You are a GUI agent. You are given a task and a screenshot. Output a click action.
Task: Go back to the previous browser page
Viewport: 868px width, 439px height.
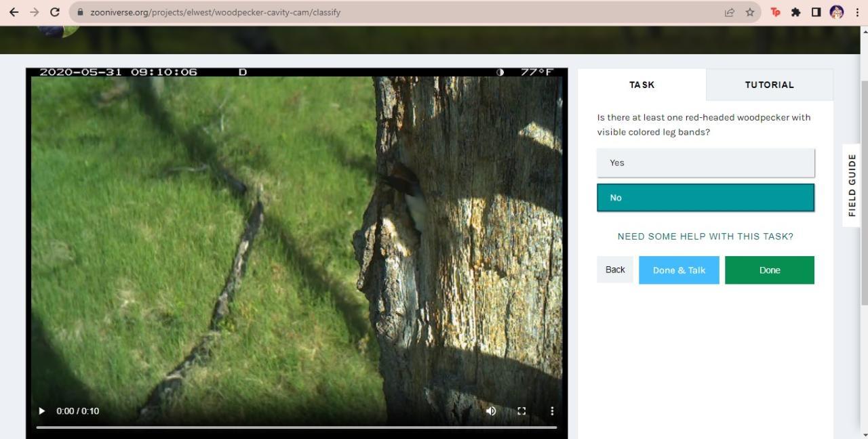14,12
